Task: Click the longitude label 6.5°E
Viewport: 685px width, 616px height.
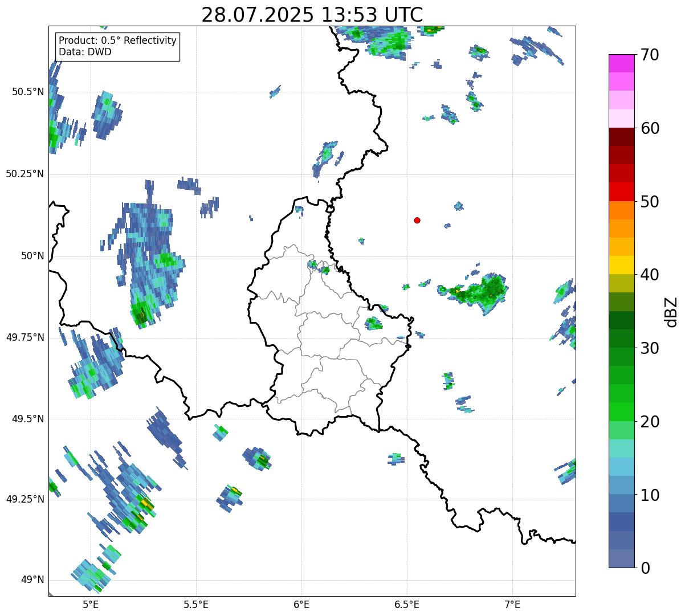Action: (407, 604)
